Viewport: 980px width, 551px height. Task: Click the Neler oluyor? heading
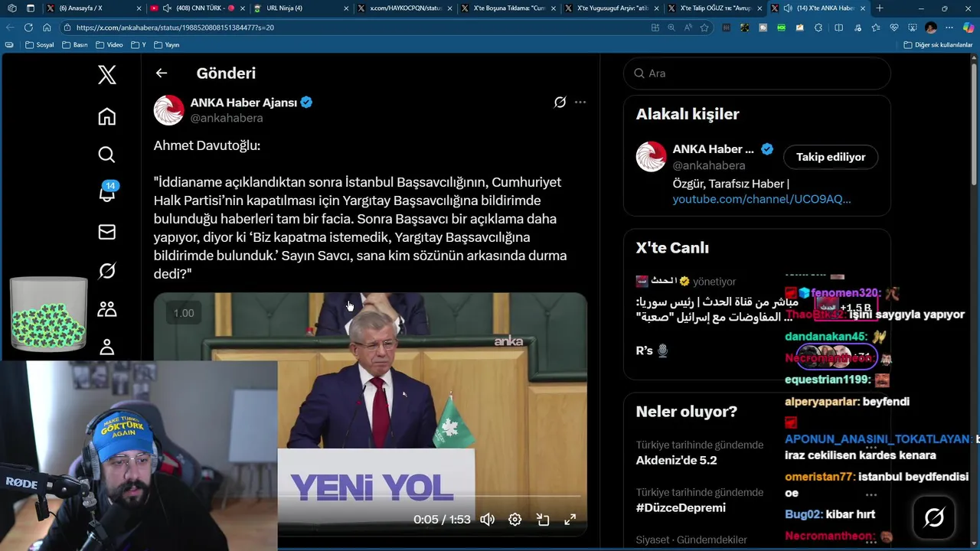pyautogui.click(x=687, y=411)
